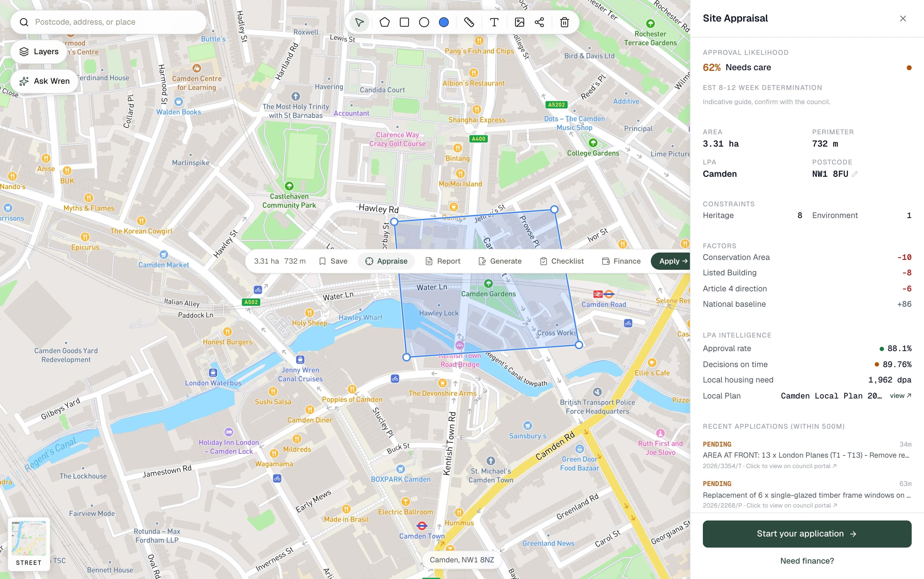Click the Kentish Town Road Bridge marker
The height and width of the screenshot is (579, 924).
coord(460,346)
